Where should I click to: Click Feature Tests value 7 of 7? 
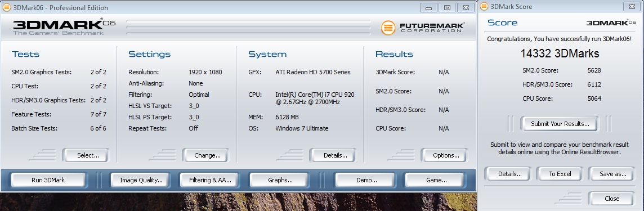coord(99,114)
